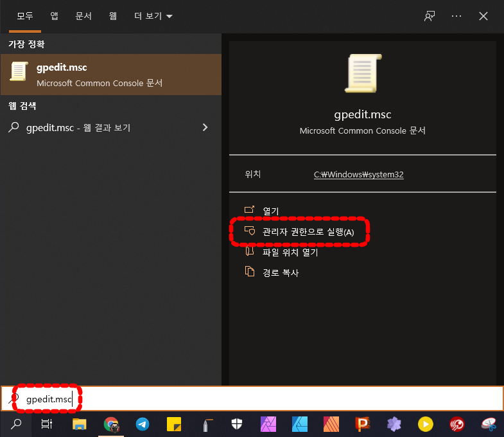Image resolution: width=504 pixels, height=437 pixels.
Task: Expand web results chevron arrow
Action: (205, 127)
